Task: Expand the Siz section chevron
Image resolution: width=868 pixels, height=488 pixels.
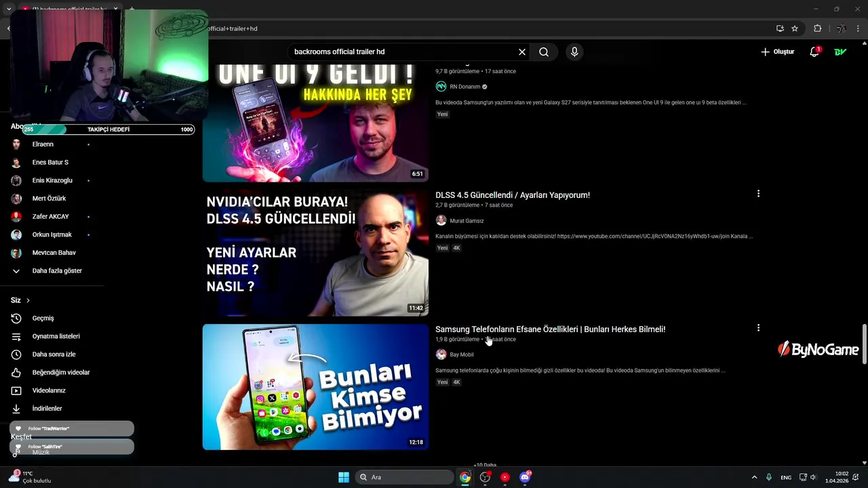Action: [x=28, y=300]
